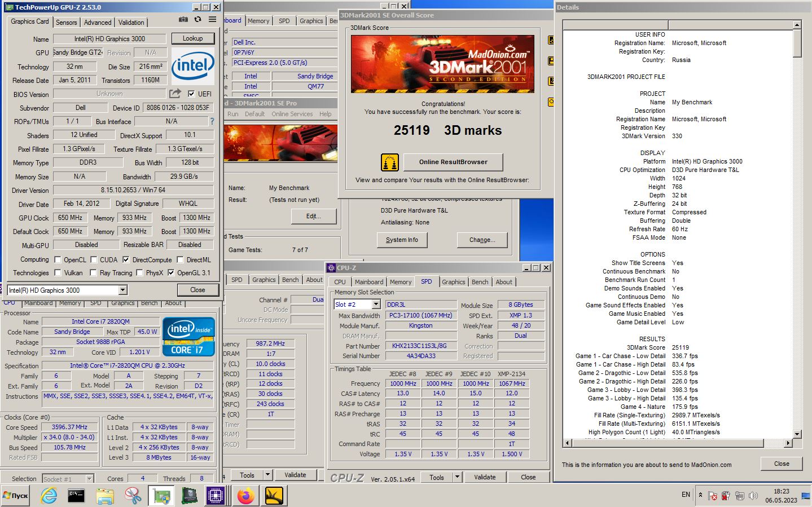812x507 pixels.
Task: Toggle the OpenGL 3.1 checkbox
Action: pyautogui.click(x=171, y=272)
